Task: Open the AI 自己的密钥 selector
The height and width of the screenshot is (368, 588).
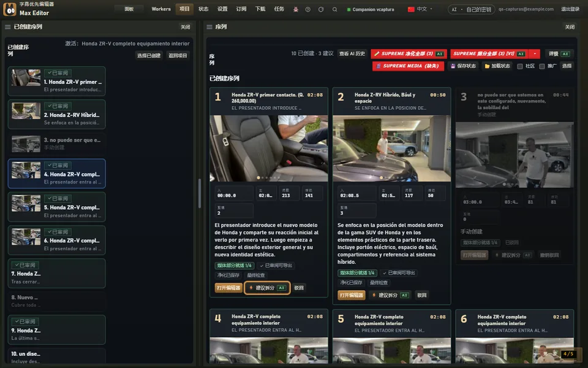Action: pyautogui.click(x=472, y=9)
